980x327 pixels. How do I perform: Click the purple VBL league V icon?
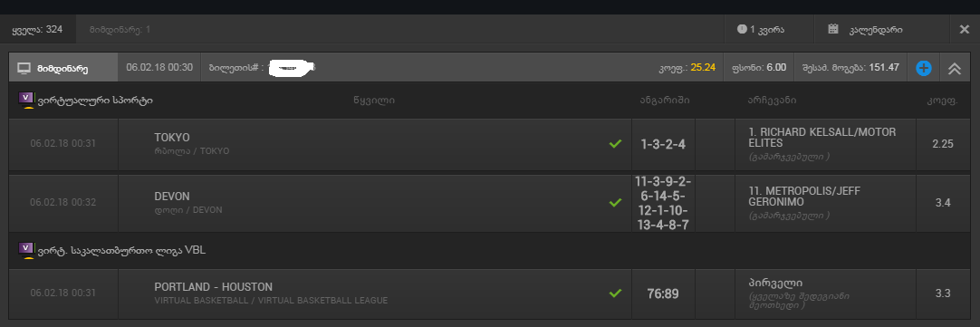27,250
